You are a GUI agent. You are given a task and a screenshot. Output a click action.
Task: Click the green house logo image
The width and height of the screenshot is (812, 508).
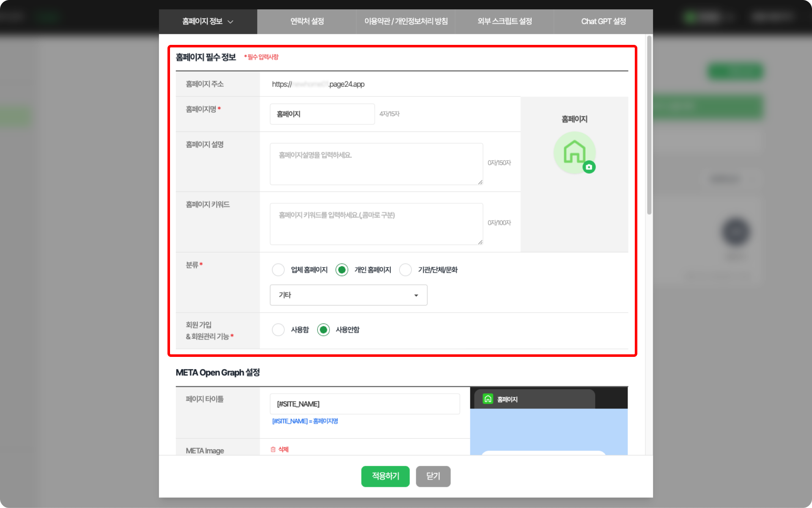tap(573, 152)
